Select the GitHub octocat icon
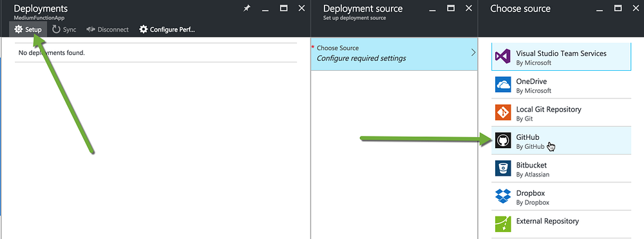The image size is (644, 239). tap(503, 140)
